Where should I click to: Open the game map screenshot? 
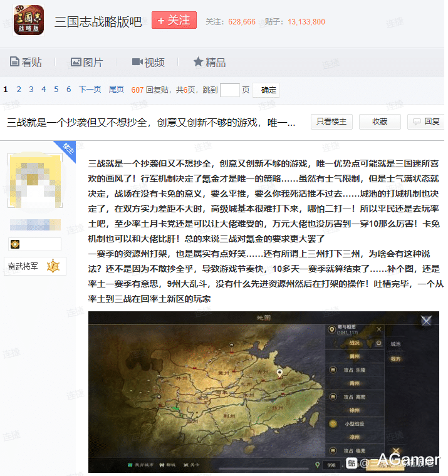tap(264, 392)
